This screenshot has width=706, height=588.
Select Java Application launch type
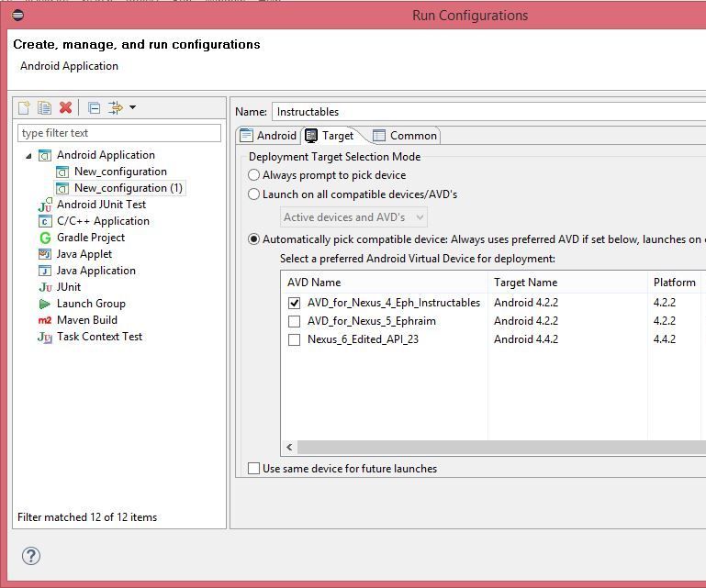click(x=95, y=271)
